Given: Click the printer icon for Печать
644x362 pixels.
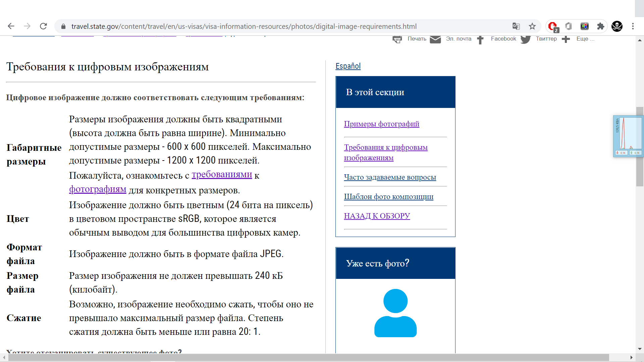Looking at the screenshot, I should pyautogui.click(x=397, y=39).
